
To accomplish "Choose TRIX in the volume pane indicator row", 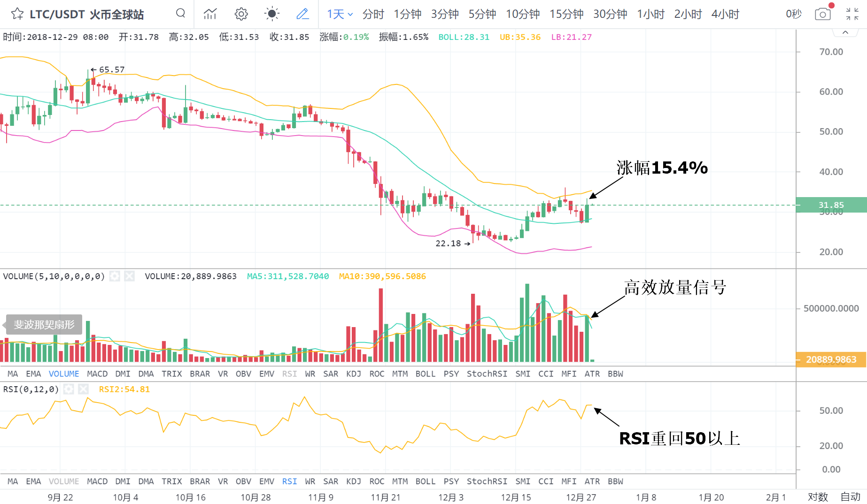I will 172,374.
